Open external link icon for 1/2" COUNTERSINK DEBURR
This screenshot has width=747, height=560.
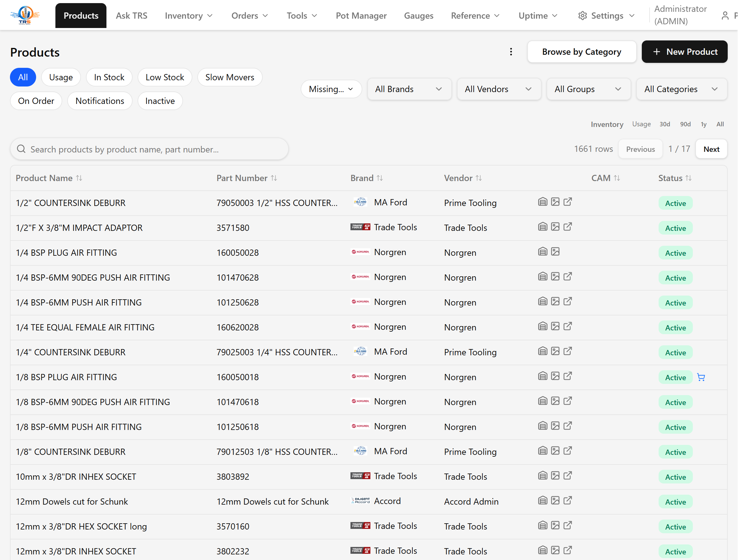pos(568,202)
